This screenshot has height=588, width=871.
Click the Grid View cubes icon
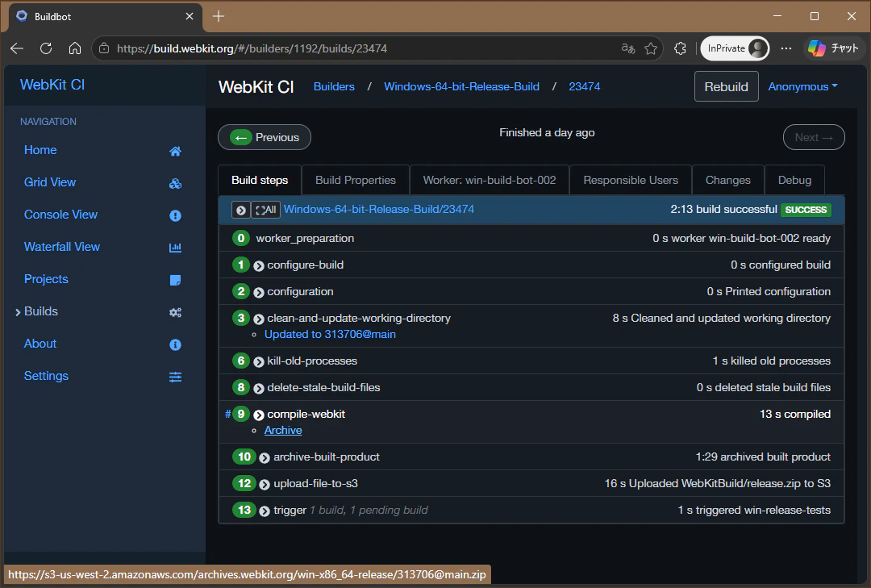tap(175, 183)
